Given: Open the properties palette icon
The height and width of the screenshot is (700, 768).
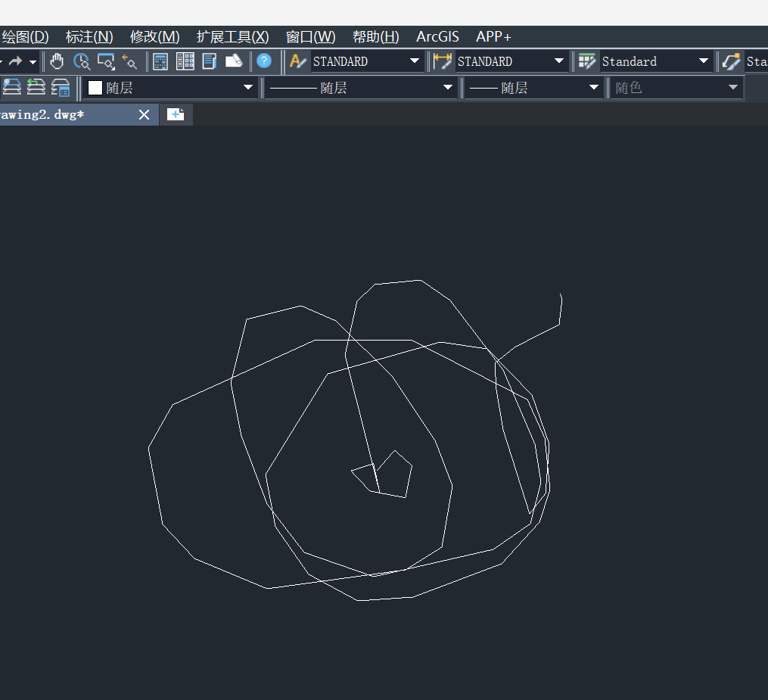Looking at the screenshot, I should click(160, 61).
